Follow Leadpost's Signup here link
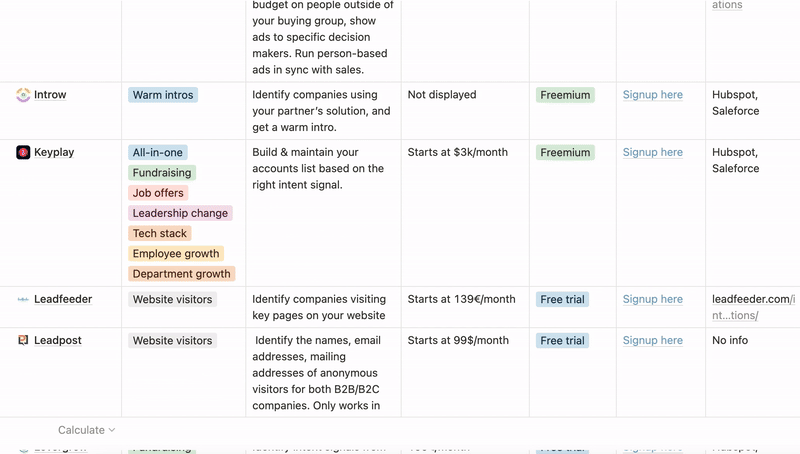800x454 pixels. (x=652, y=341)
